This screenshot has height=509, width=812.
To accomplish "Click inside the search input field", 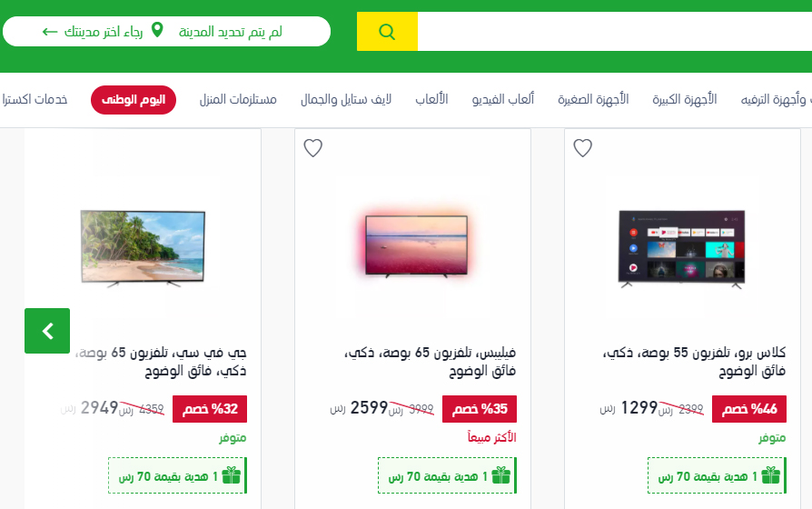I will [615, 32].
